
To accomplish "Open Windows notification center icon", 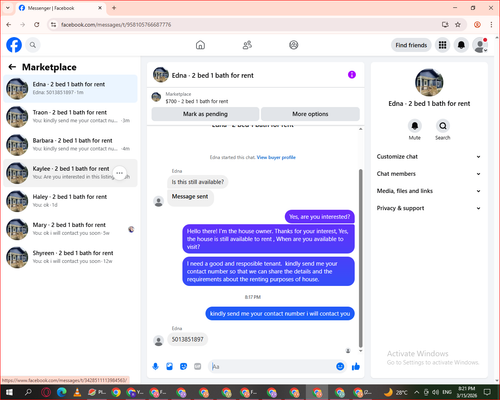I will pos(487,392).
